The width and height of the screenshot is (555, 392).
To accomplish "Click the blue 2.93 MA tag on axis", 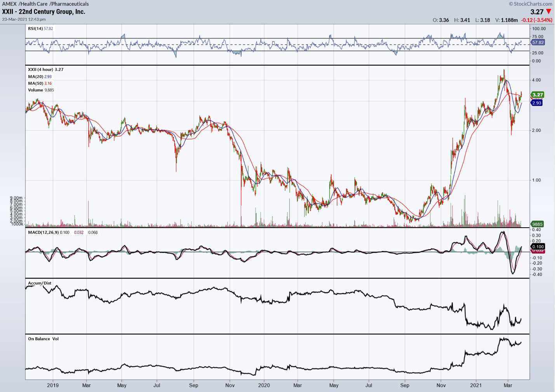I will (x=537, y=103).
